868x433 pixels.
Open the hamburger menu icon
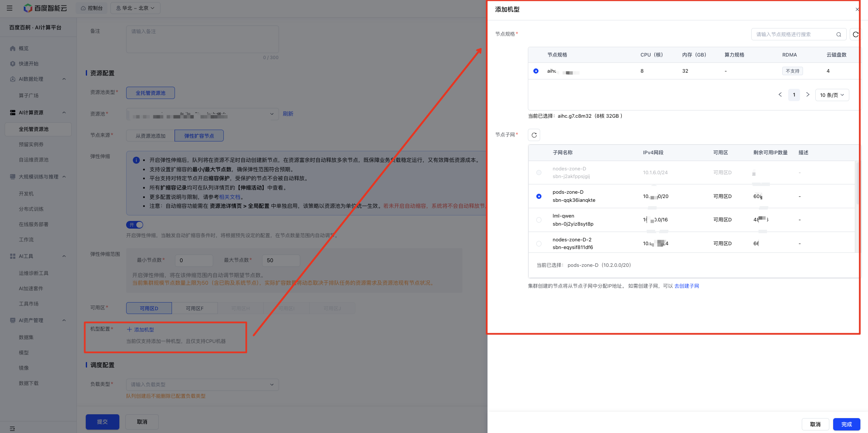tap(9, 8)
